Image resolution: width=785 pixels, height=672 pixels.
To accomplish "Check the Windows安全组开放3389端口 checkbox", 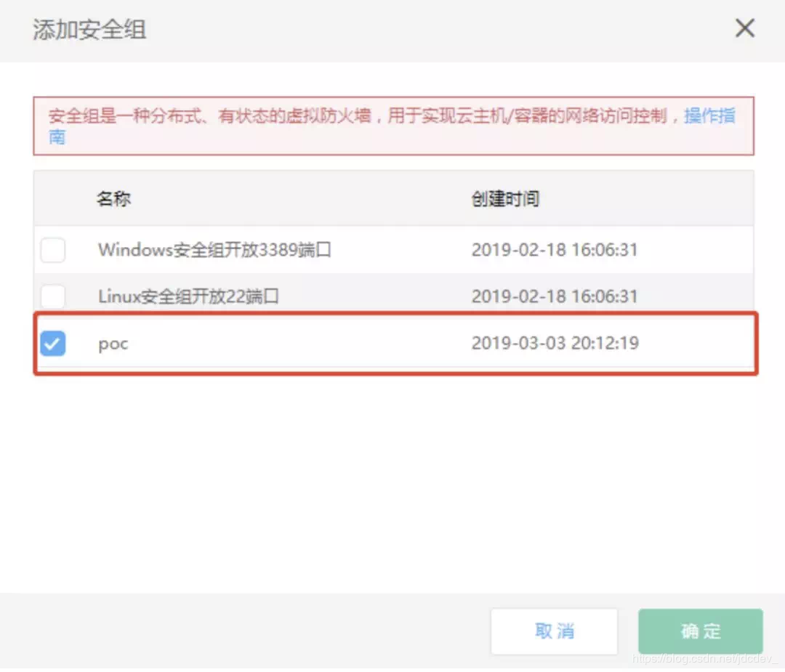I will (52, 250).
